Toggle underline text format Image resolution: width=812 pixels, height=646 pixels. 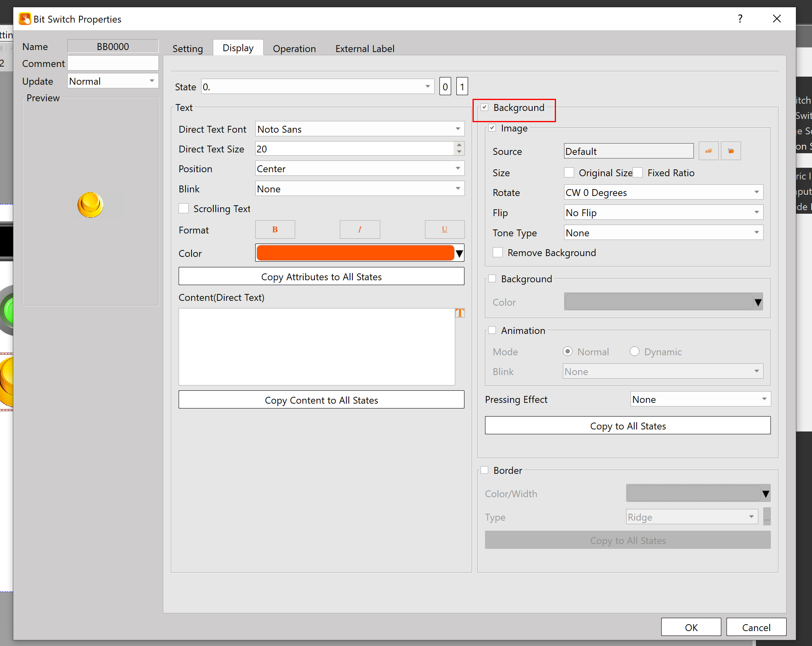click(444, 229)
